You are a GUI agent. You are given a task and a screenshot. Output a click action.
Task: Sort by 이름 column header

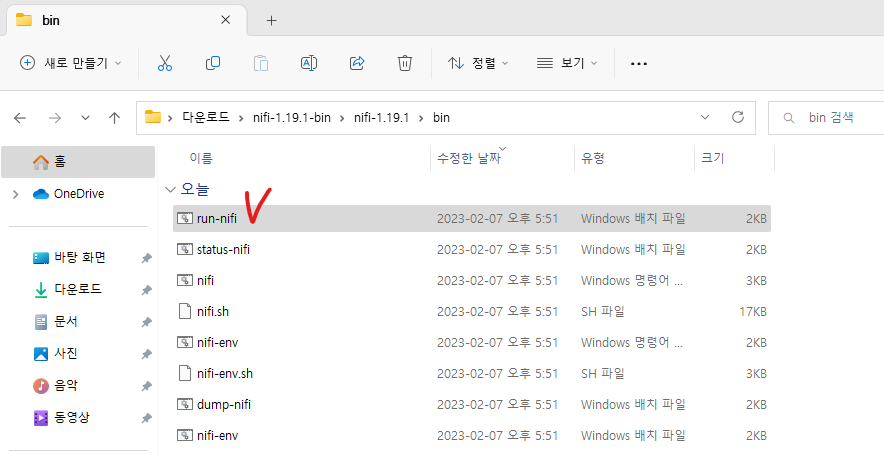click(201, 158)
